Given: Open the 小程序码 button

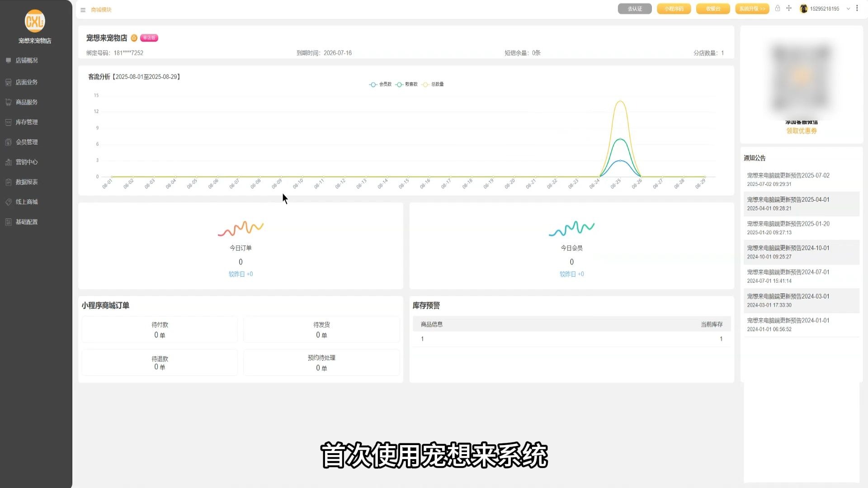Looking at the screenshot, I should [674, 9].
